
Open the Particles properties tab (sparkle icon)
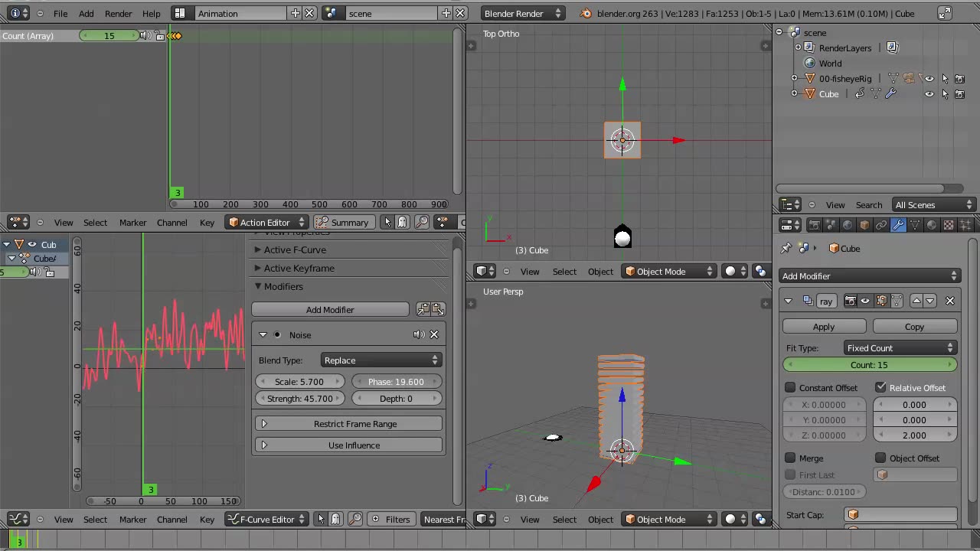965,225
